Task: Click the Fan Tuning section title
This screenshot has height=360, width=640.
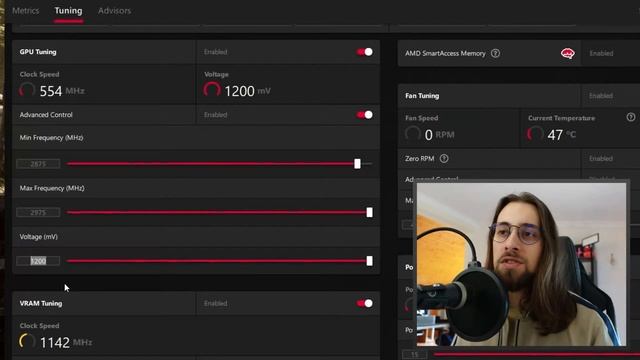Action: coord(422,96)
